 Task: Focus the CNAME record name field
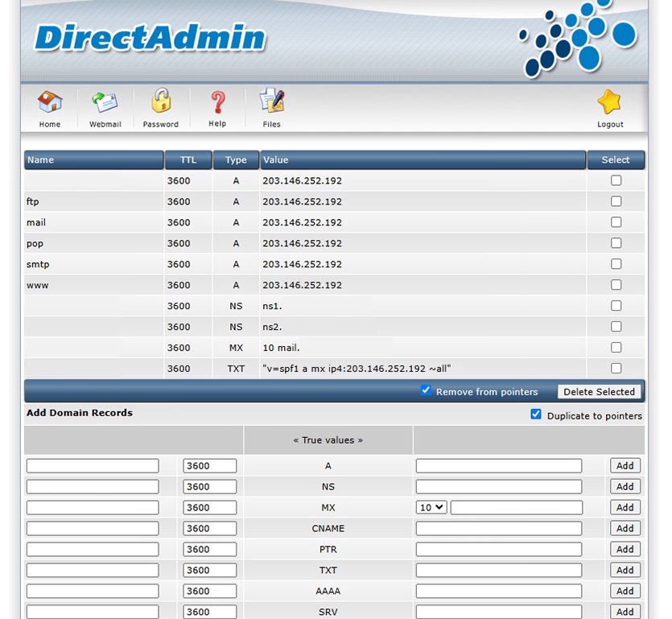(x=93, y=529)
